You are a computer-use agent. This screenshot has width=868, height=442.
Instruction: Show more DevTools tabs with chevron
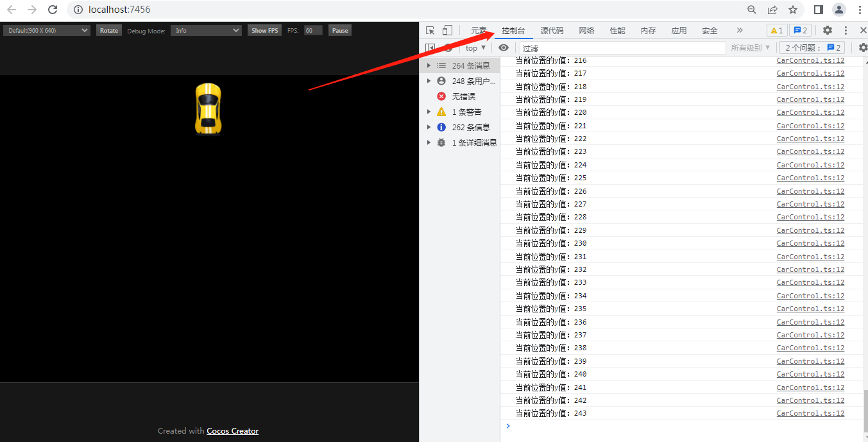[740, 30]
